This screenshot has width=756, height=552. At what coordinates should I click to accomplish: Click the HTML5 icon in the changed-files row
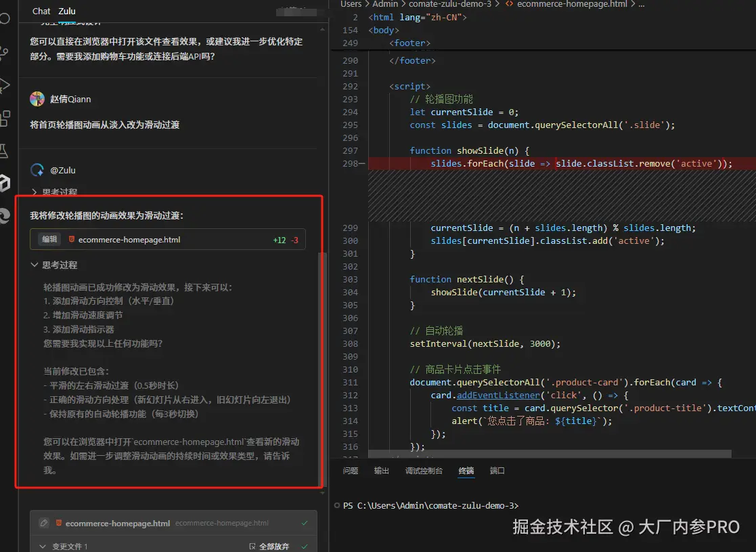(x=59, y=523)
